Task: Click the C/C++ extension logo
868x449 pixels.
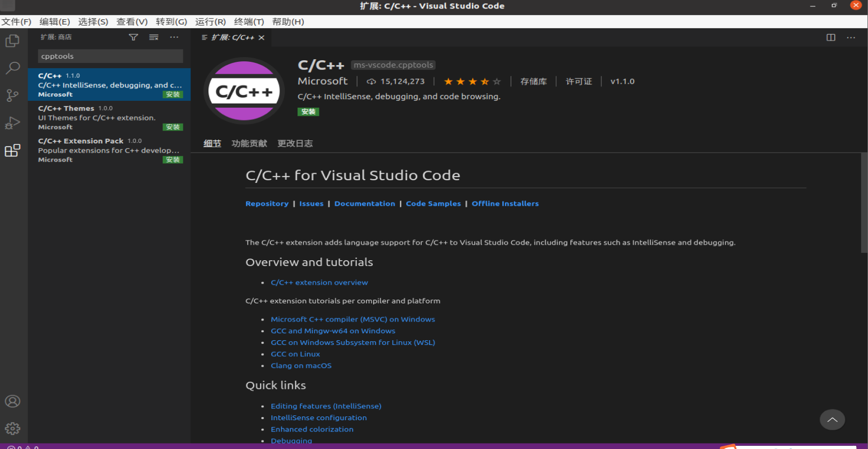Action: (x=244, y=91)
